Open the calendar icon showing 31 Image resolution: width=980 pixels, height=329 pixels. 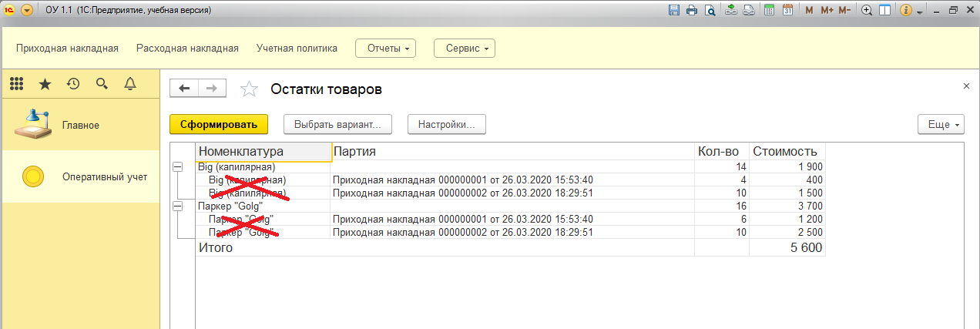click(787, 11)
